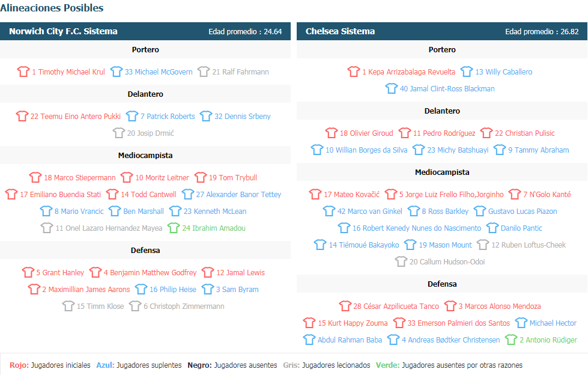The width and height of the screenshot is (588, 375).
Task: Click the gray jersey icon beside Ralf Fahrmann
Action: point(204,72)
